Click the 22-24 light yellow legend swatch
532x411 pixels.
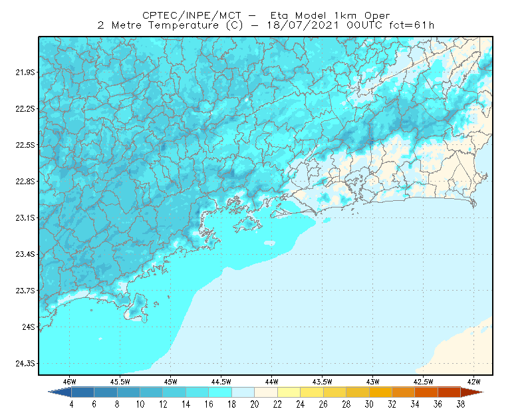[289, 392]
